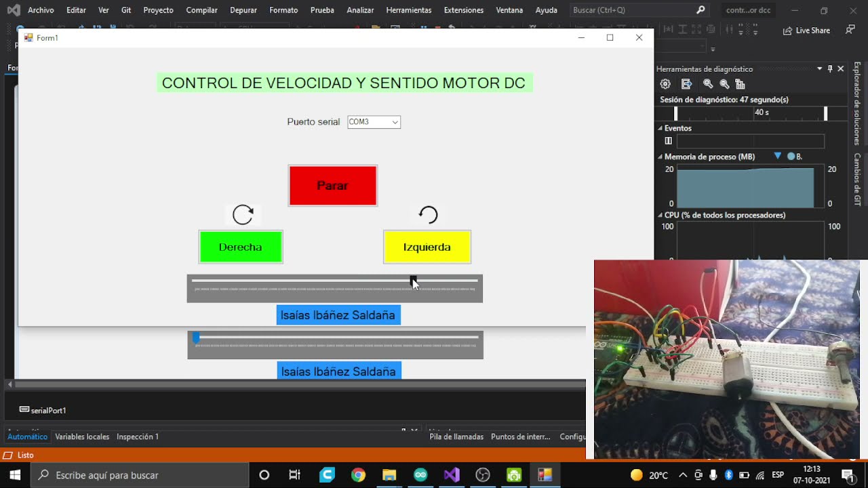Image resolution: width=868 pixels, height=488 pixels.
Task: Pause events with the break icon
Action: [x=669, y=141]
